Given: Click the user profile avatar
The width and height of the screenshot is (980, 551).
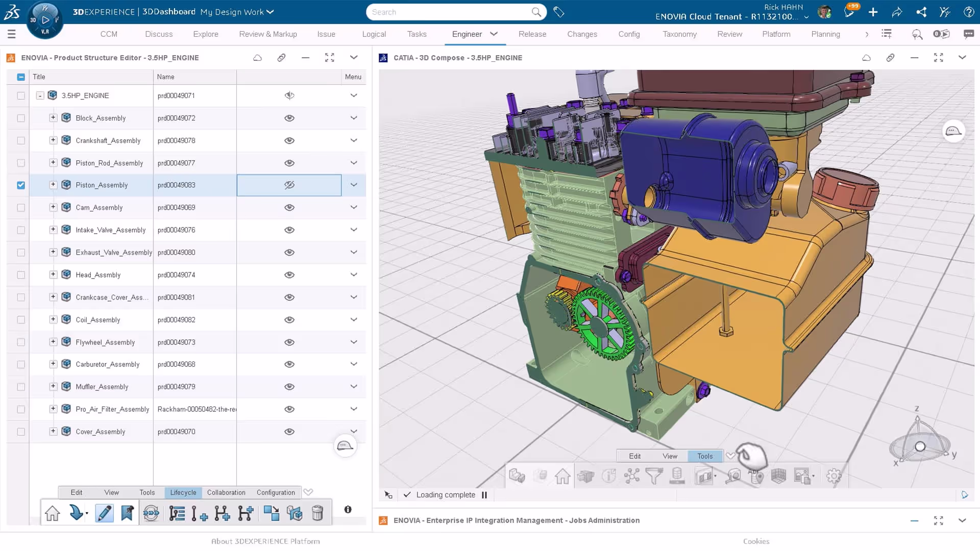Looking at the screenshot, I should [824, 12].
